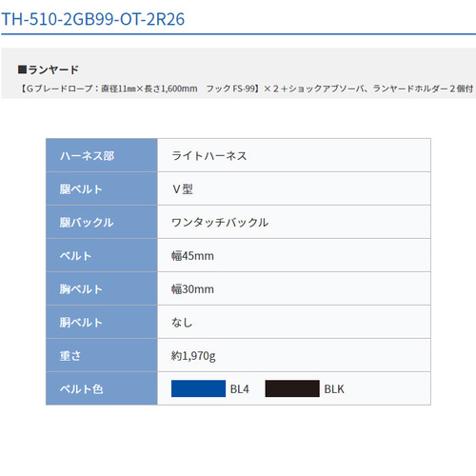Select the blue BL4 color swatch
Screen dimensions: 476x476
point(198,388)
